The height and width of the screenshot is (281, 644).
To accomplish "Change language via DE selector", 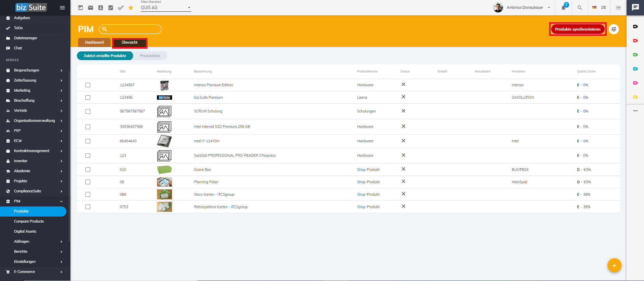I will [599, 7].
